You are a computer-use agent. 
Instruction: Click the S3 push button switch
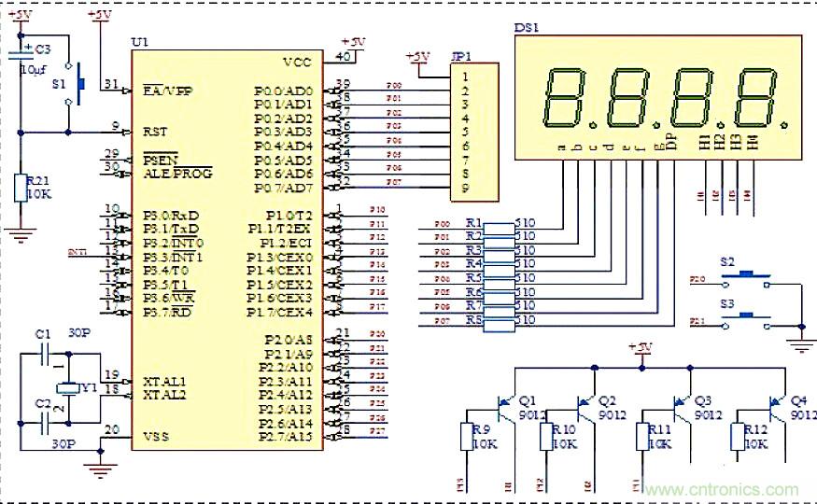[x=746, y=319]
